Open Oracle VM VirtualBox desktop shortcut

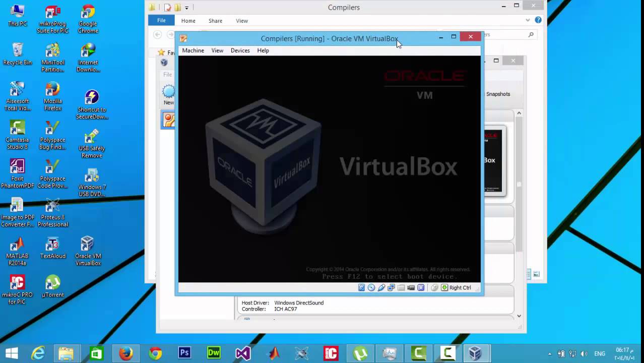tap(88, 251)
